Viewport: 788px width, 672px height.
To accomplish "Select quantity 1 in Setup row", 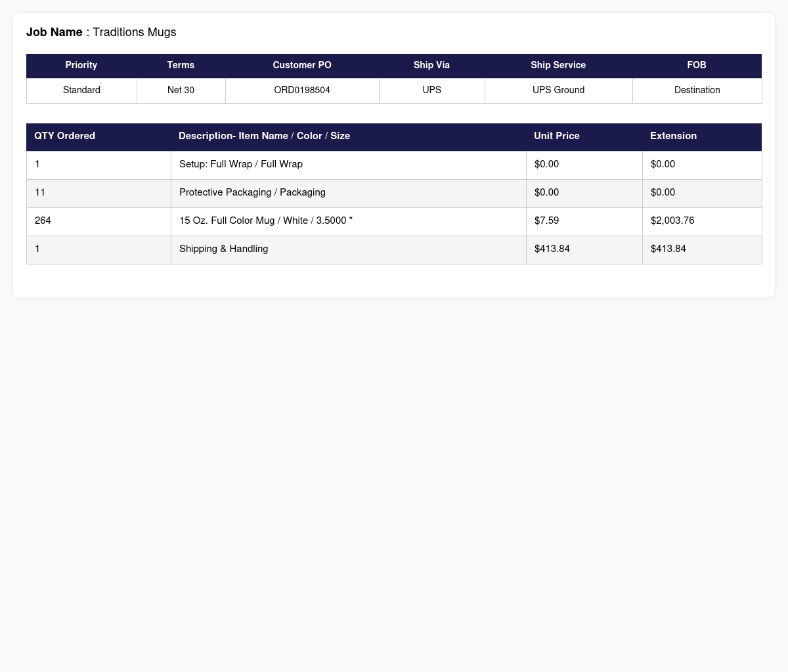I will click(x=98, y=165).
